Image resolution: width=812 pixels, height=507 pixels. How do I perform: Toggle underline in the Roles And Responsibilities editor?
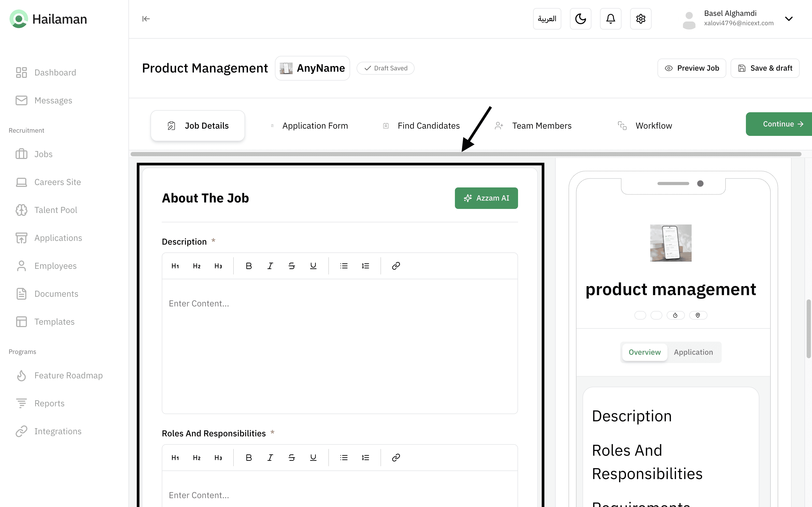tap(313, 458)
